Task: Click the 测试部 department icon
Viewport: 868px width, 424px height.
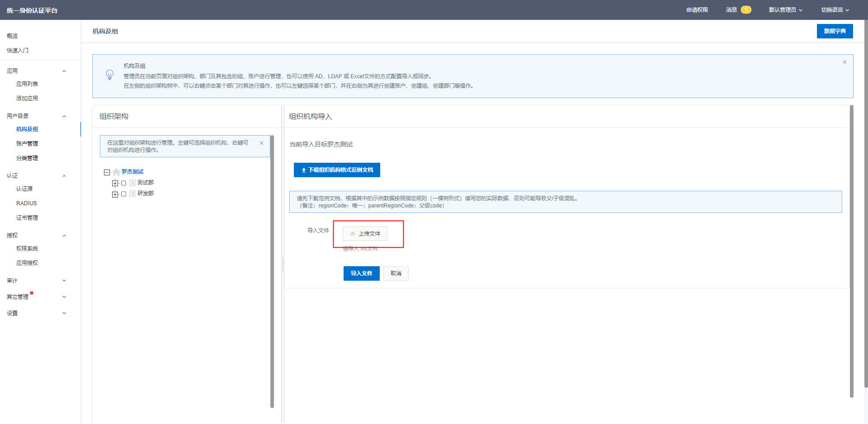Action: click(x=132, y=183)
